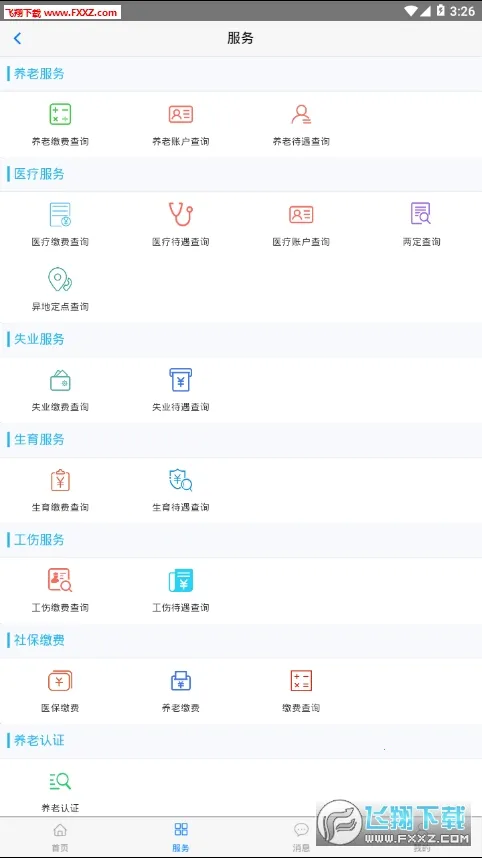Select the 生育服务 section header

[39, 439]
